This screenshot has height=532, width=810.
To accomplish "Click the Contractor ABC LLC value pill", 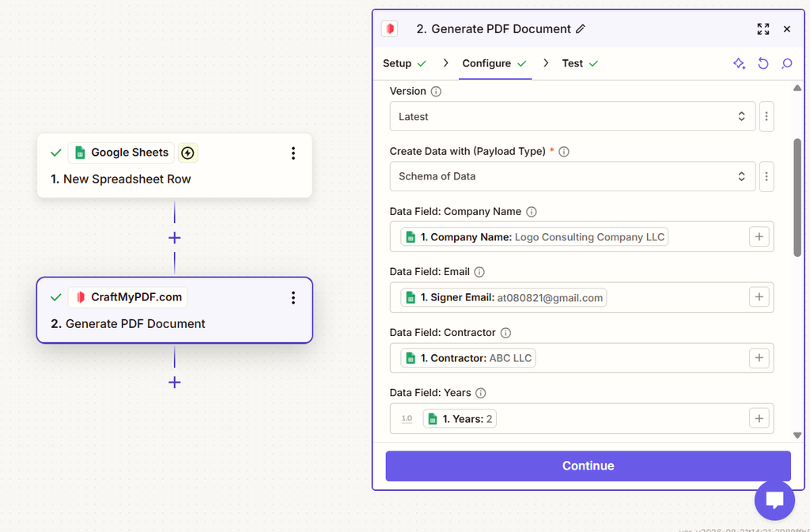I will tap(468, 358).
